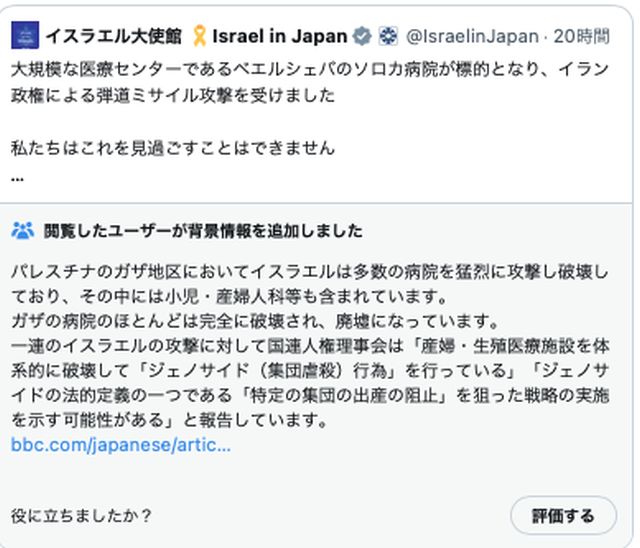Click the note paragraph starting パレスチナのガザ地区
This screenshot has height=548, width=640.
(300, 273)
